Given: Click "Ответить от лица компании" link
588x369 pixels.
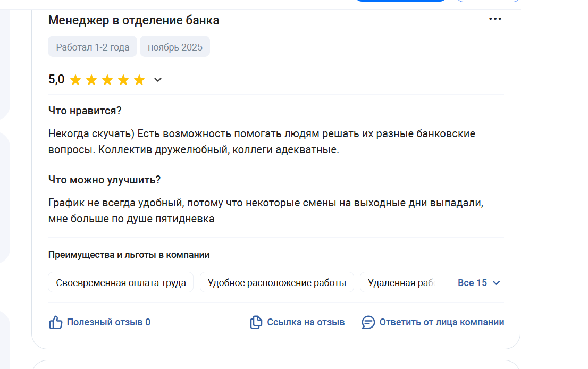Looking at the screenshot, I should 441,322.
